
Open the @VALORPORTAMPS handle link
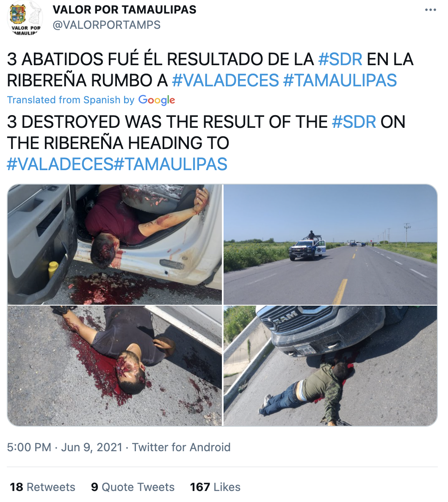tap(106, 25)
